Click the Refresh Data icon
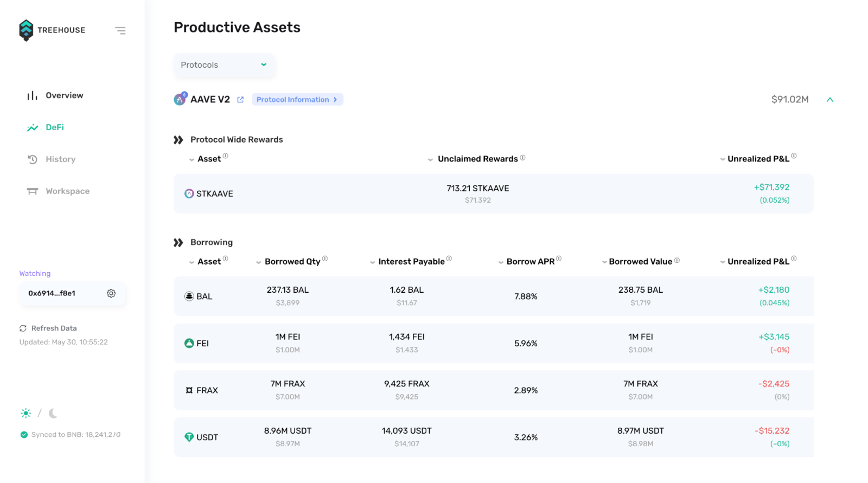 23,329
